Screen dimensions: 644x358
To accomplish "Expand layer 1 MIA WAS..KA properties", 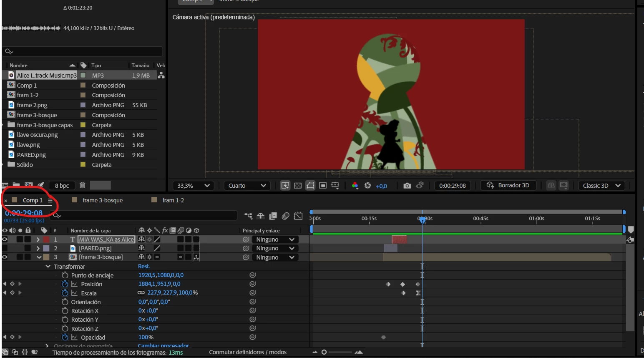I will (38, 240).
